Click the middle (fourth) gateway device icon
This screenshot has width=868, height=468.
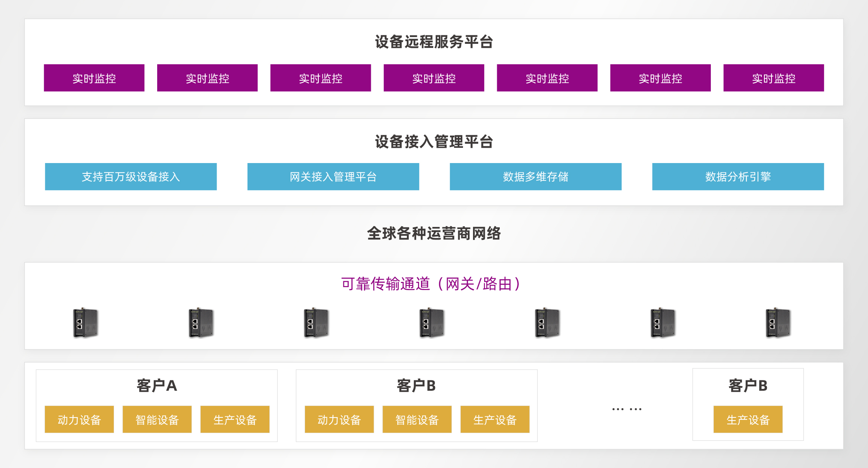[x=432, y=322]
